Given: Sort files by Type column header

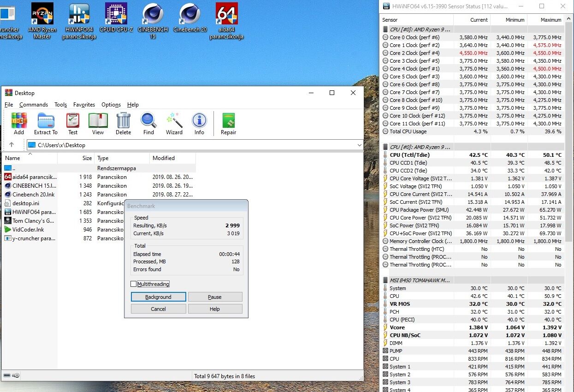Looking at the screenshot, I should (122, 158).
